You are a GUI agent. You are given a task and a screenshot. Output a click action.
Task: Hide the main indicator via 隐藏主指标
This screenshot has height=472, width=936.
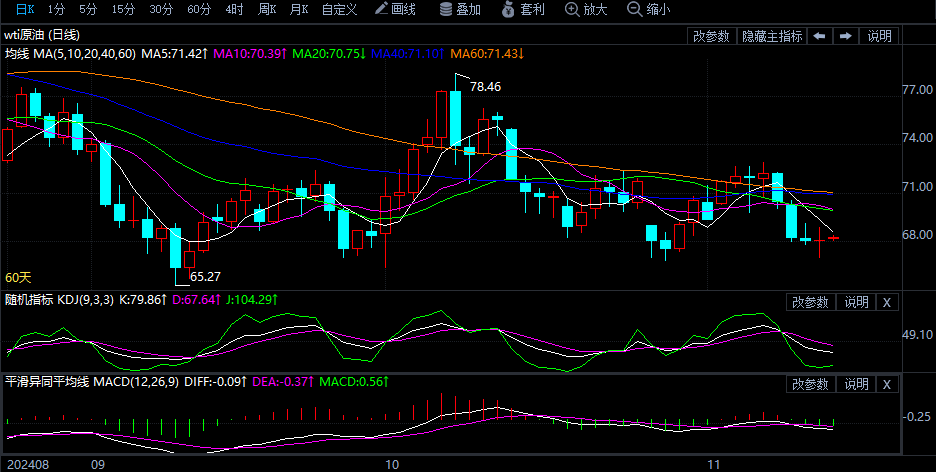pyautogui.click(x=771, y=36)
